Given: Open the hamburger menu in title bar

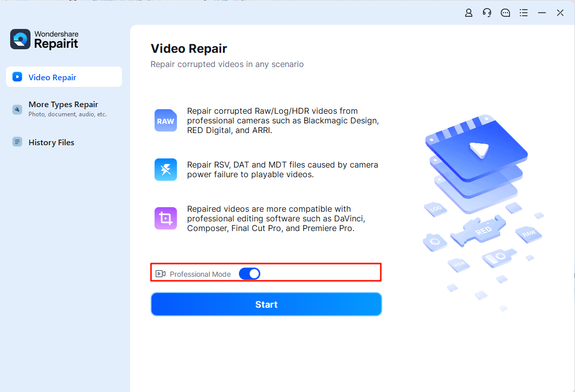Looking at the screenshot, I should coord(524,13).
